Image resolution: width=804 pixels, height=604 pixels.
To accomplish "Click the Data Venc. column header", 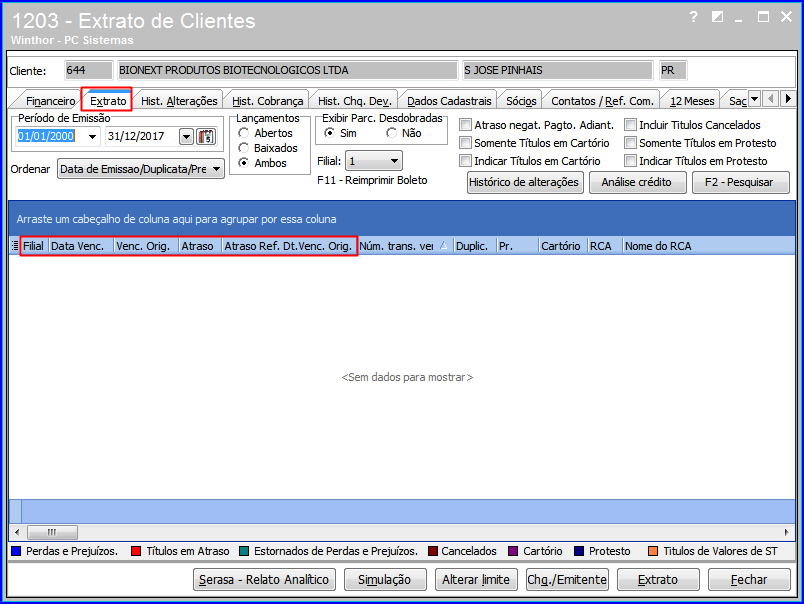I will coord(81,246).
